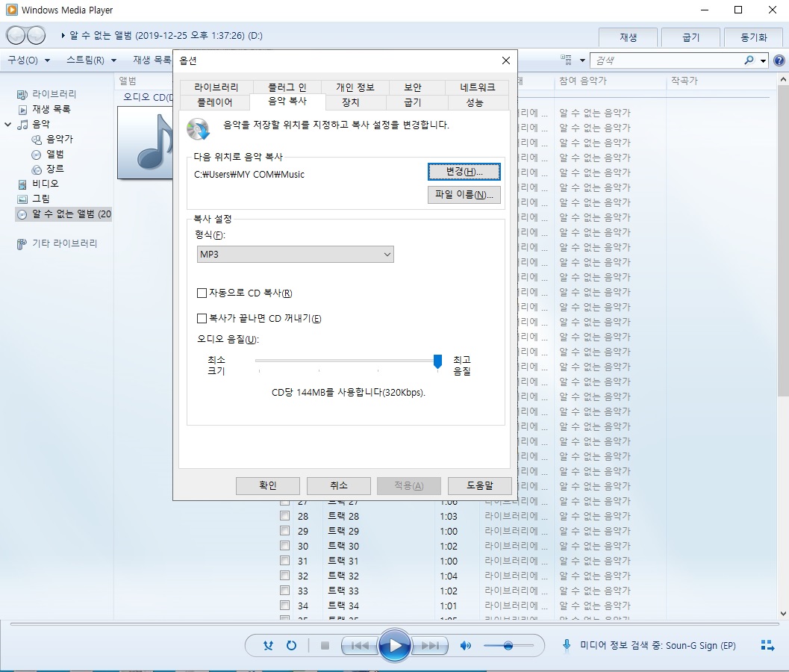Select 그림 in the navigation tree

pos(34,199)
